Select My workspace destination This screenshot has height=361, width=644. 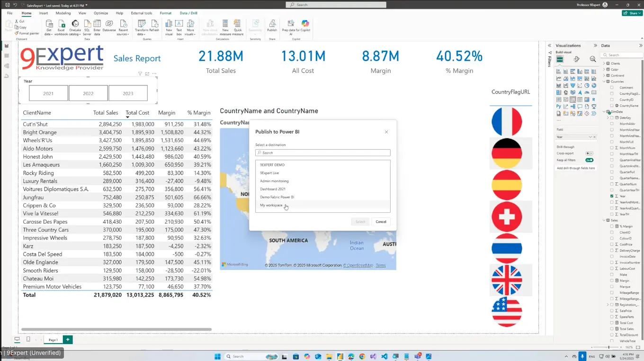point(323,205)
